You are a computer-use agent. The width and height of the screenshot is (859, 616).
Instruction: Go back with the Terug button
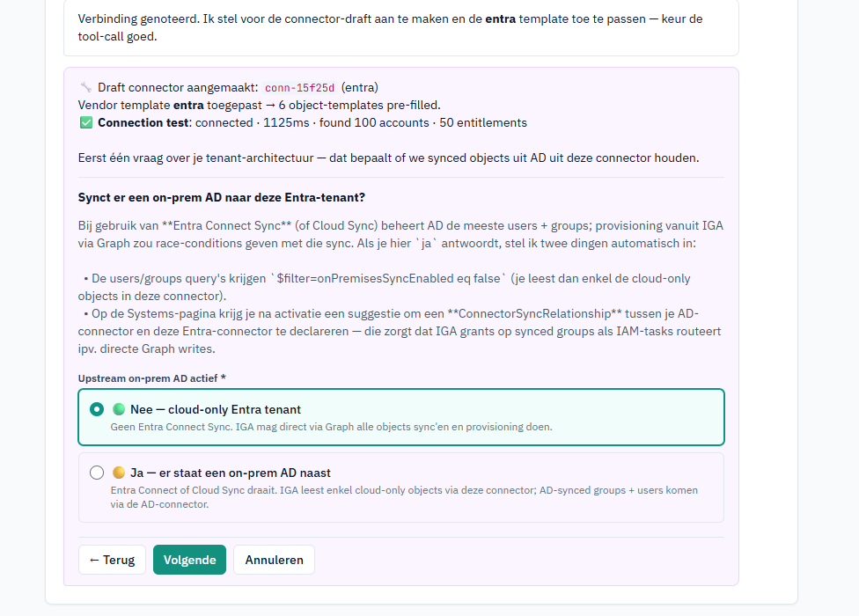point(112,560)
